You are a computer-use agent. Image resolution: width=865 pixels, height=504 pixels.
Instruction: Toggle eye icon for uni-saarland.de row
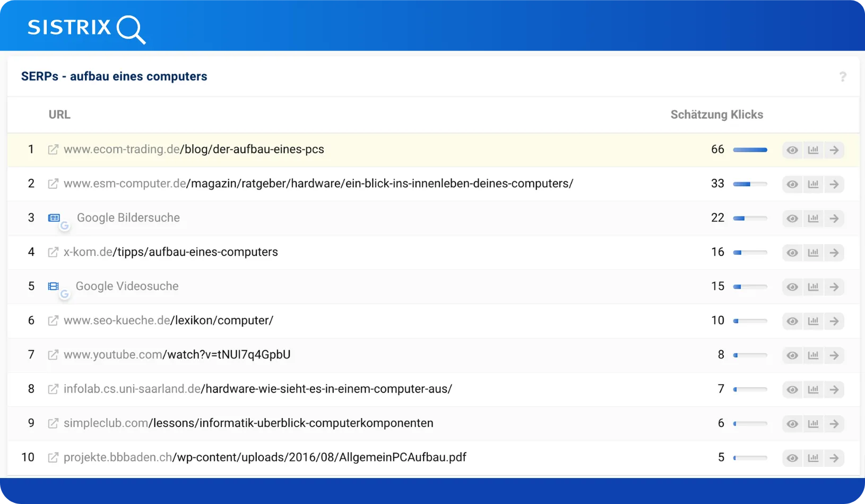click(x=792, y=389)
